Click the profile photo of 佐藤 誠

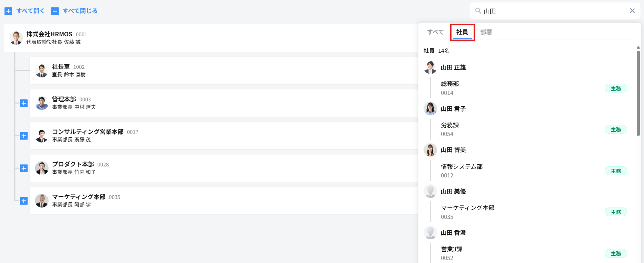coord(16,38)
